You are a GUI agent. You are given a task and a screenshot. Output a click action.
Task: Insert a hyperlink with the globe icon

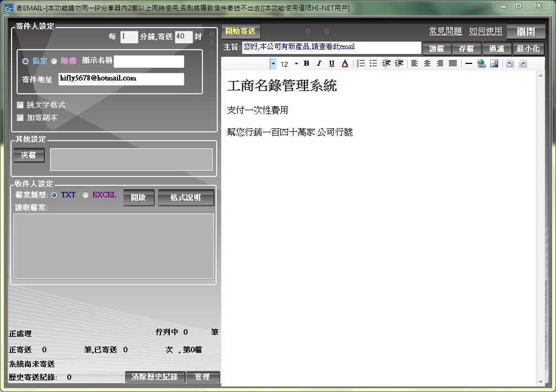(x=481, y=63)
